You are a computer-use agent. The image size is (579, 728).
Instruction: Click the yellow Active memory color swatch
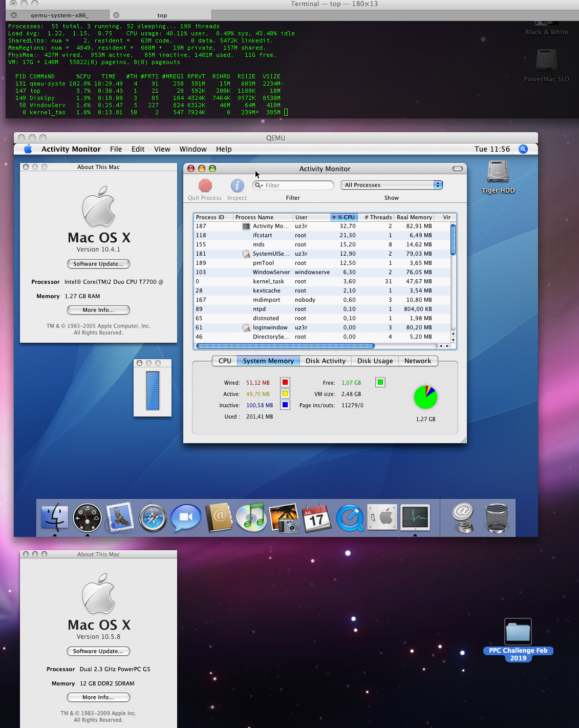(x=285, y=394)
